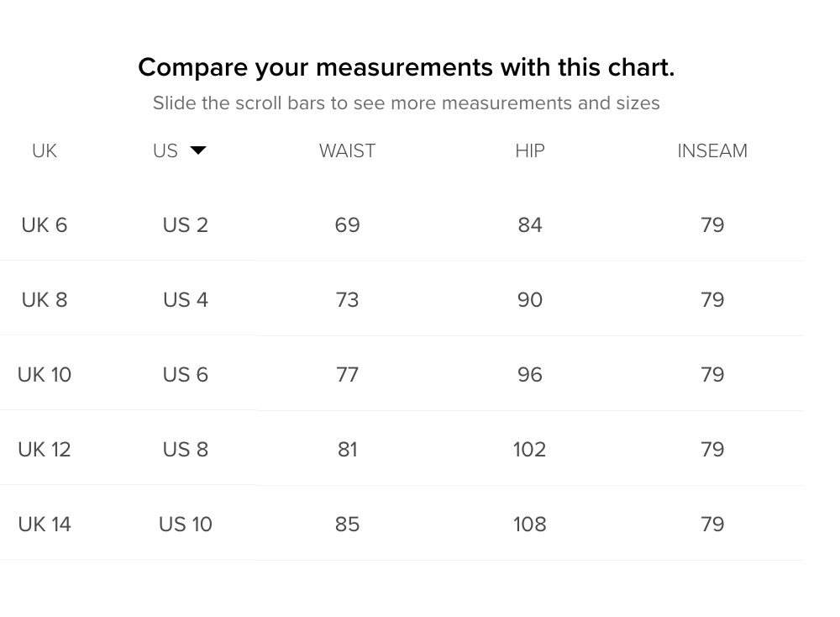Click the UK column header
The width and height of the screenshot is (840, 617).
coord(45,151)
